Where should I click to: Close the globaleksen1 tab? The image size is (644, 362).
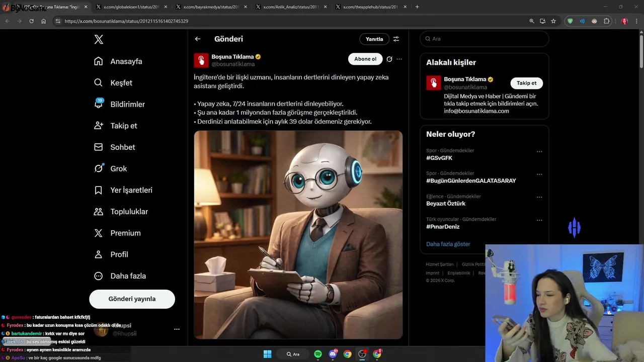[x=166, y=7]
